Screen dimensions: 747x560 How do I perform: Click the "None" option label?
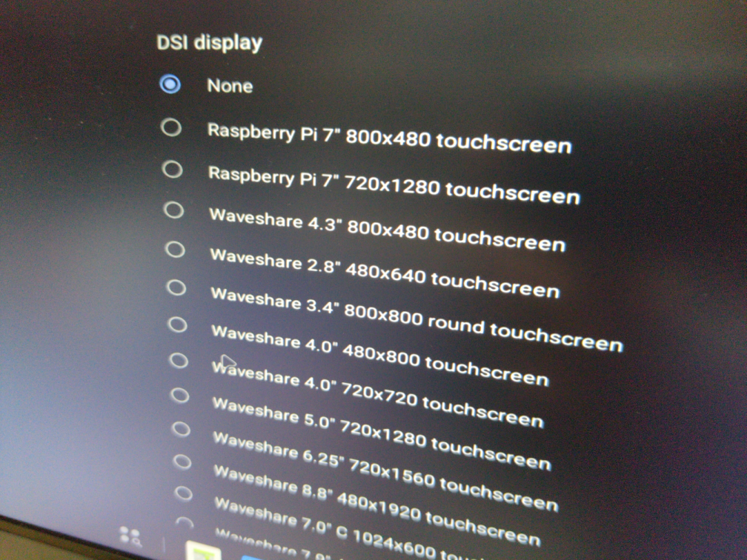tap(230, 86)
